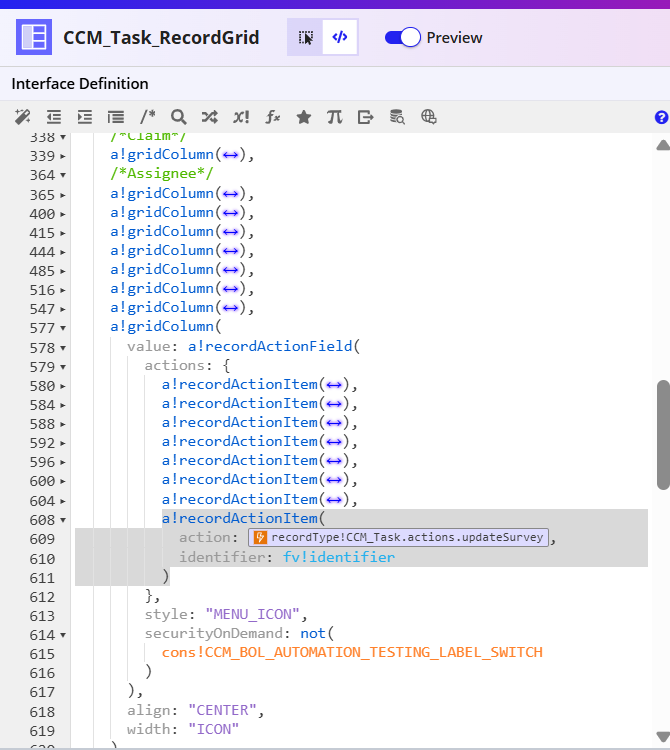Expand folded recordActionItem on line 596
Viewport: 670px width, 750px height.
coord(63,462)
